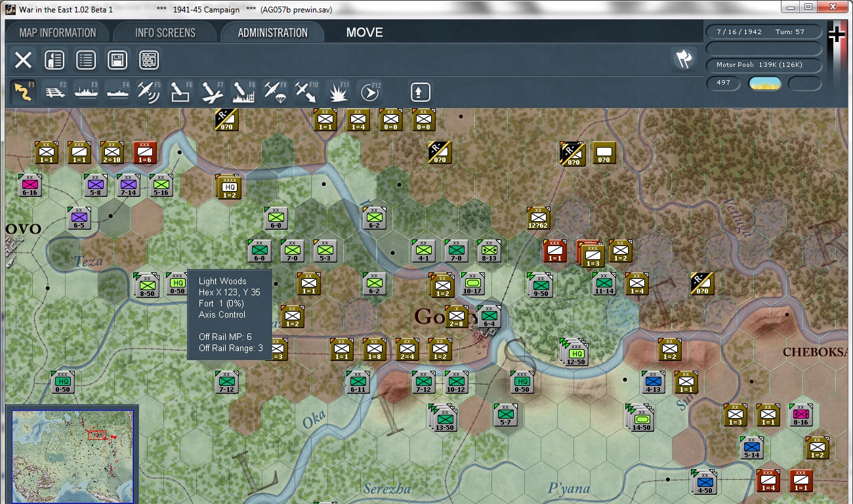Select the F2 rail mode icon
The image size is (853, 504).
pyautogui.click(x=55, y=92)
